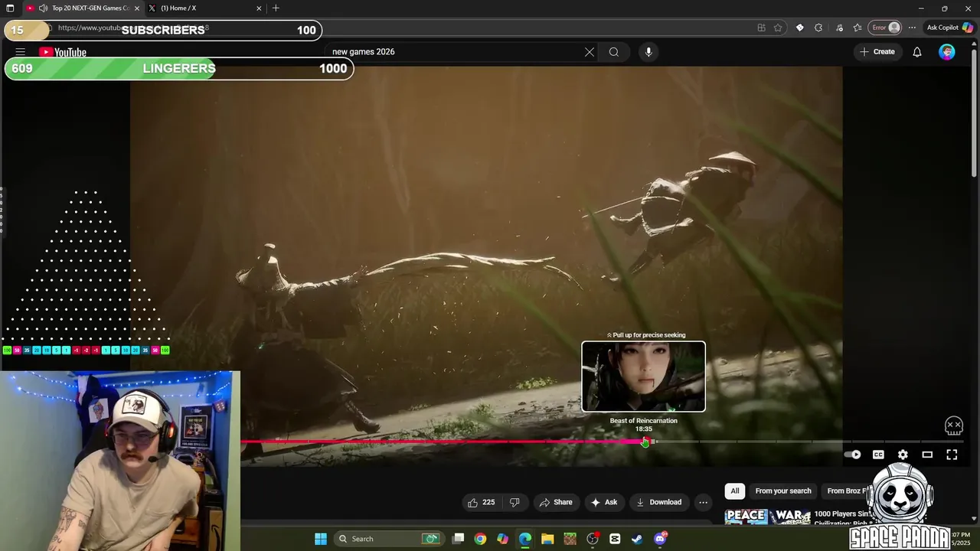Image resolution: width=980 pixels, height=551 pixels.
Task: Open YouTube notifications bell
Action: [x=917, y=52]
